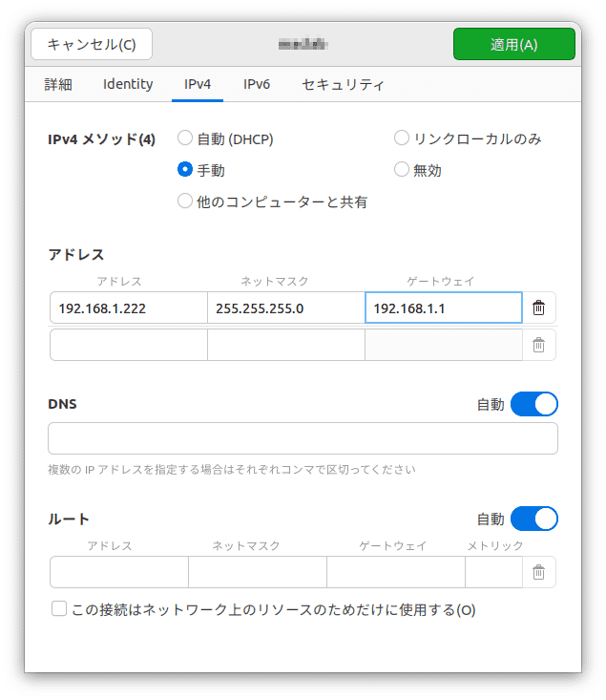Image resolution: width=606 pixels, height=700 pixels.
Task: Click the route メトリック input field
Action: pyautogui.click(x=493, y=572)
